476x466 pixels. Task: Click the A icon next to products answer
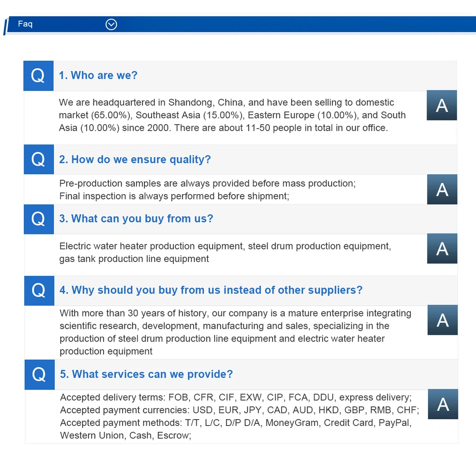tap(442, 249)
